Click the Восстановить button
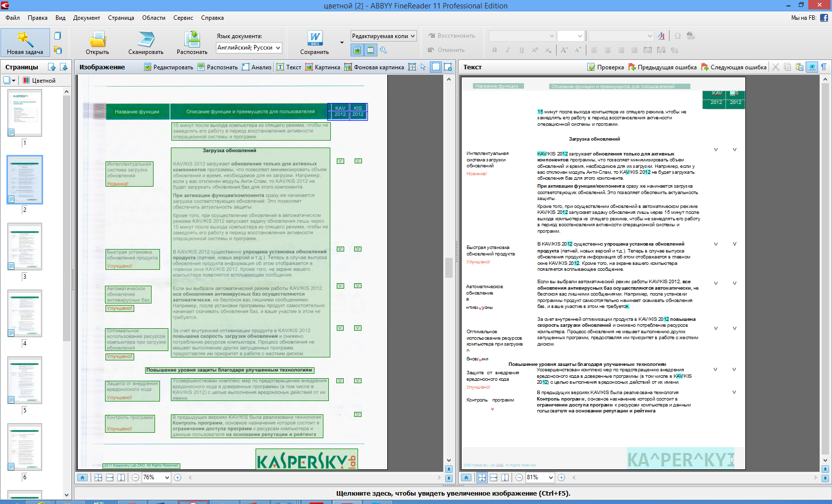The width and height of the screenshot is (832, 504). (451, 36)
